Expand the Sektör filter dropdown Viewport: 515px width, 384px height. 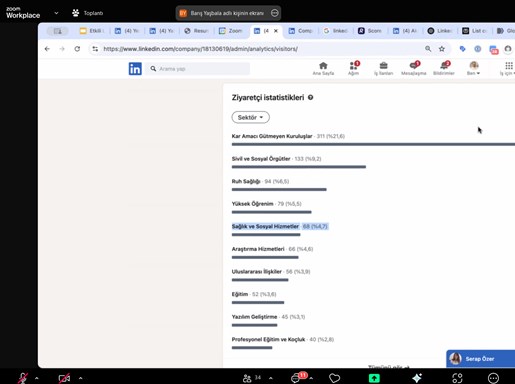point(251,117)
